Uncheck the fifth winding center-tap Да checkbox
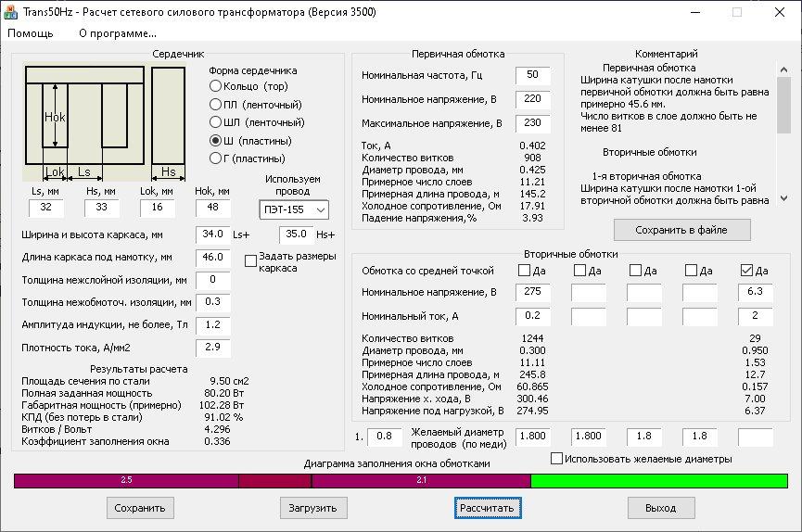Image resolution: width=802 pixels, height=532 pixels. point(747,271)
